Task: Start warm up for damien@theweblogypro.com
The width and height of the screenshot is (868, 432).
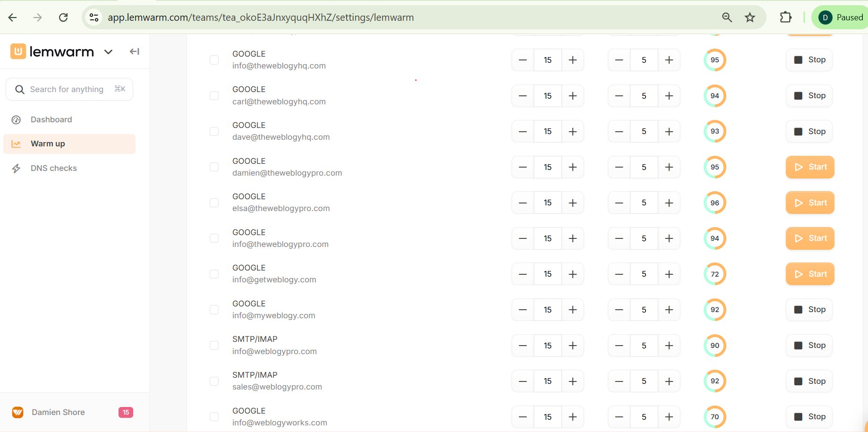Action: click(810, 167)
